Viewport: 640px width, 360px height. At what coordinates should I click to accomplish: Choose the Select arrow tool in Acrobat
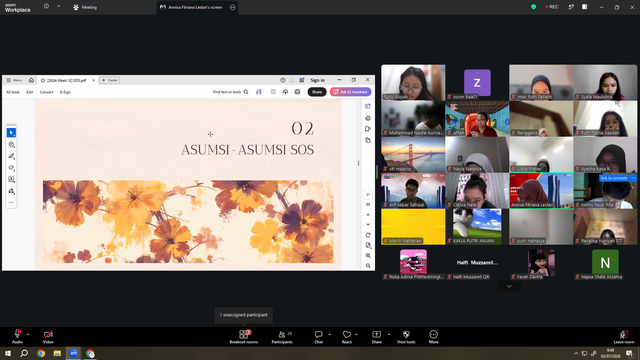click(11, 133)
